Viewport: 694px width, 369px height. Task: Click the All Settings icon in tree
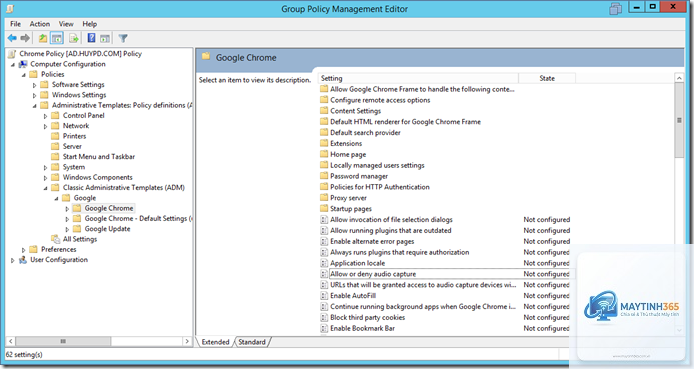(x=55, y=239)
